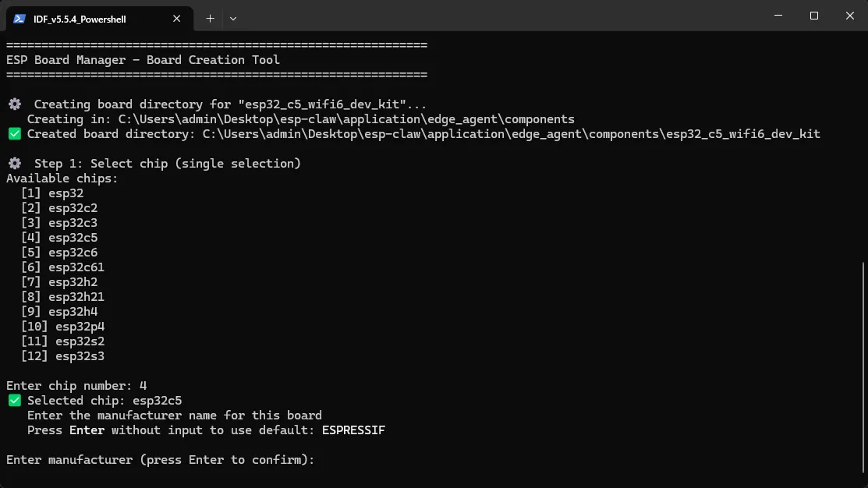Click the green checkmark beside Created board directory
The height and width of the screenshot is (488, 868).
tap(15, 134)
